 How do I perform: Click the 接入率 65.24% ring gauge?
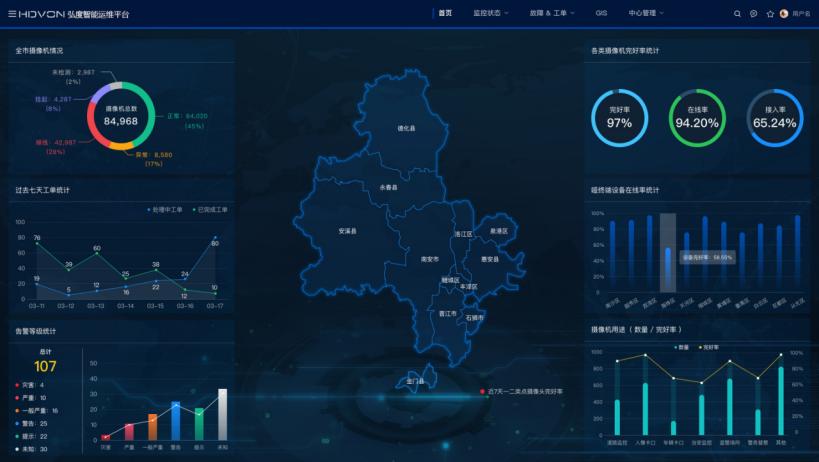775,117
